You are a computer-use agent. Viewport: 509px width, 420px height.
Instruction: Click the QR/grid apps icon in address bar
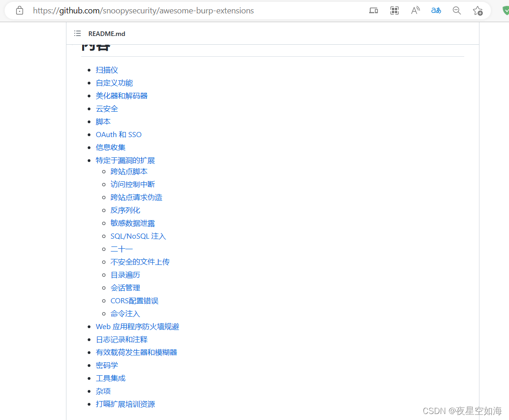click(x=395, y=11)
